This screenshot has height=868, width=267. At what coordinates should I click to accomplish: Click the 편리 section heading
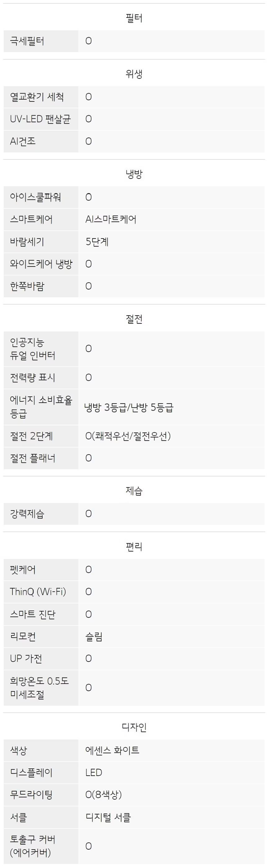click(134, 547)
